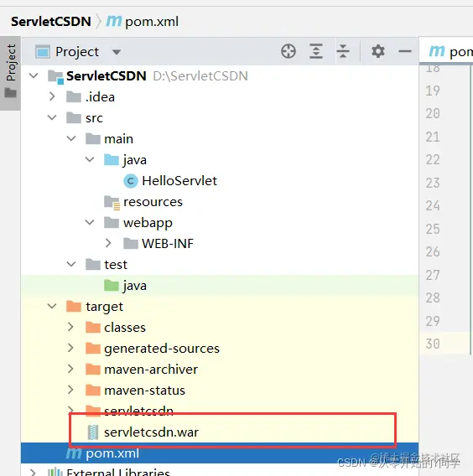Click the src folder icon
Image resolution: width=473 pixels, height=476 pixels.
tap(74, 118)
